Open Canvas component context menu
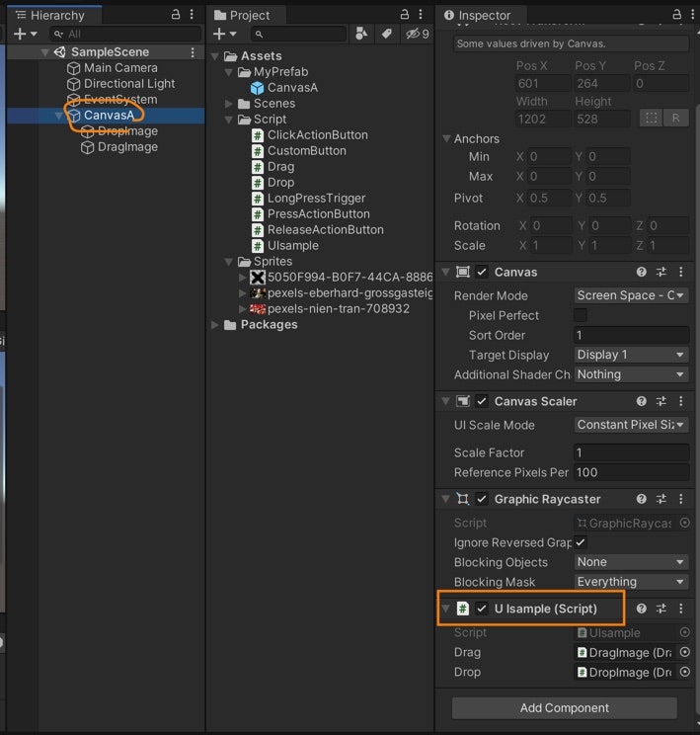 coord(681,272)
